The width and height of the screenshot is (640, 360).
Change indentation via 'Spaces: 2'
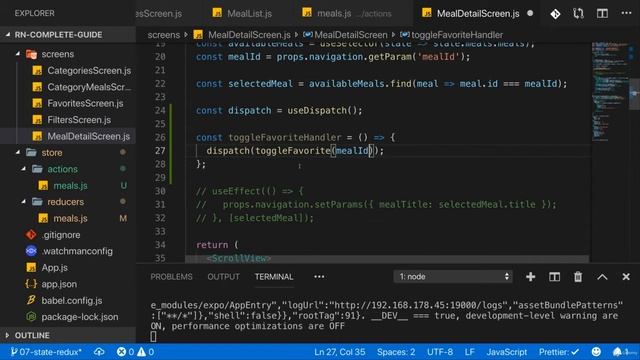pos(396,352)
